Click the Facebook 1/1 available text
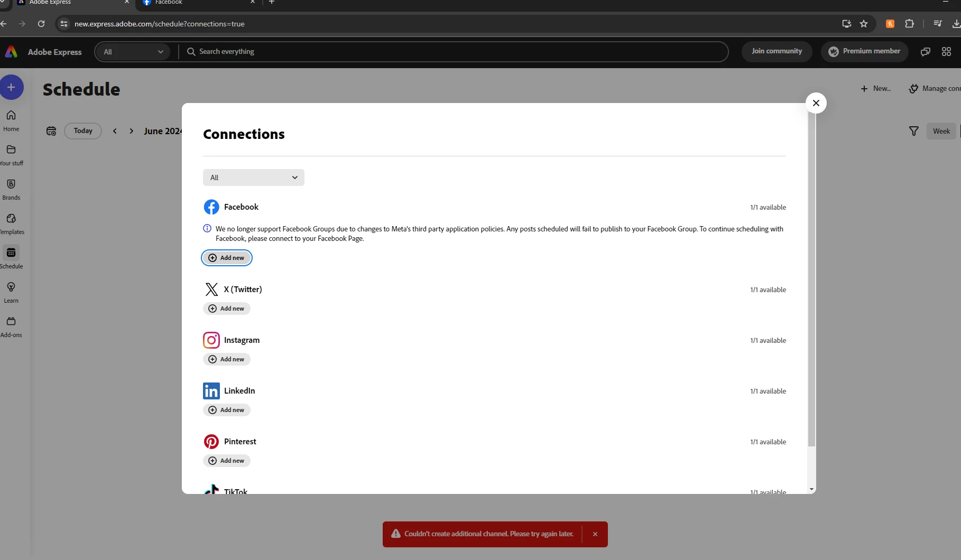Viewport: 961px width, 560px height. point(768,207)
